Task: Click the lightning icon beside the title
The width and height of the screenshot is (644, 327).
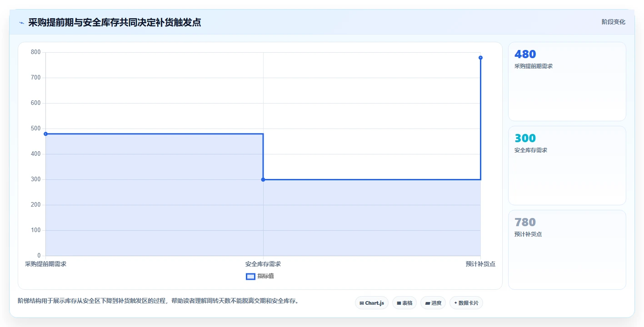Action: (21, 22)
